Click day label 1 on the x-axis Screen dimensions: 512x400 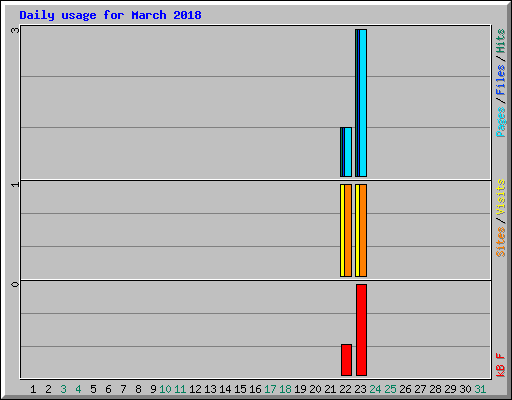[x=33, y=389]
